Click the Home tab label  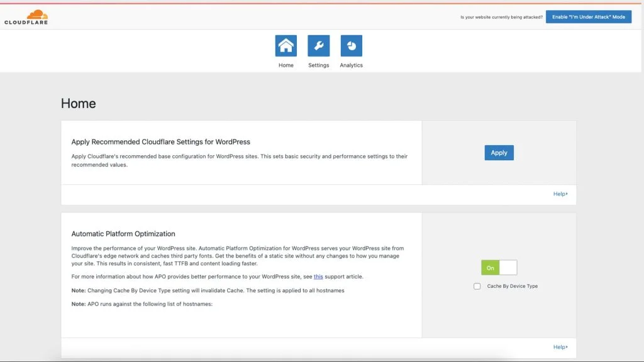(x=286, y=65)
